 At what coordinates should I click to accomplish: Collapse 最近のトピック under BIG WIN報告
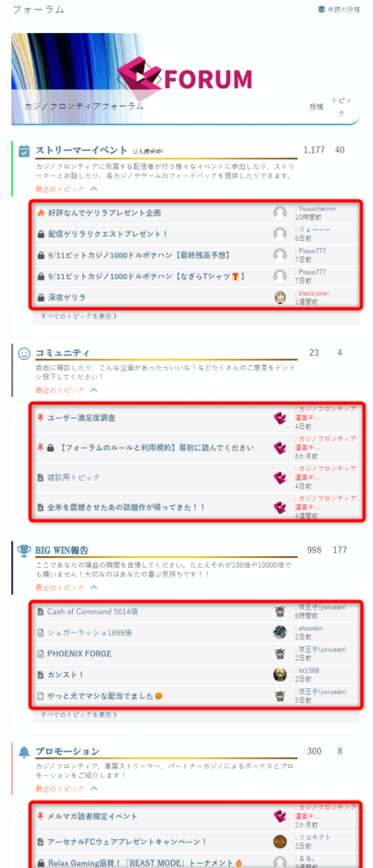coord(94,587)
